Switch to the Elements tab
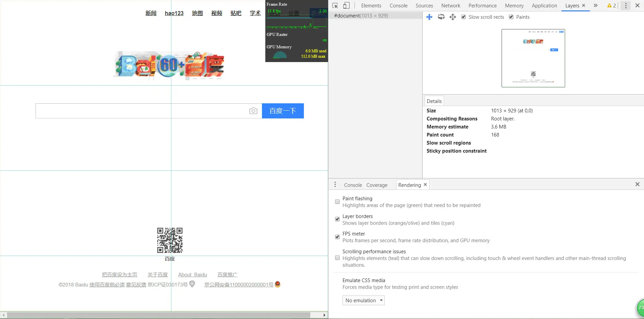This screenshot has width=644, height=319. click(x=371, y=6)
